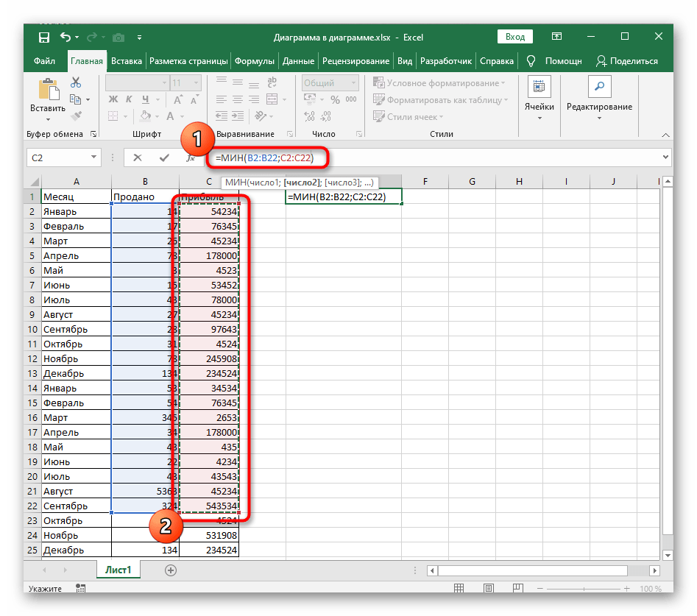Click the Undo arrow icon
The image size is (697, 616).
coord(66,38)
